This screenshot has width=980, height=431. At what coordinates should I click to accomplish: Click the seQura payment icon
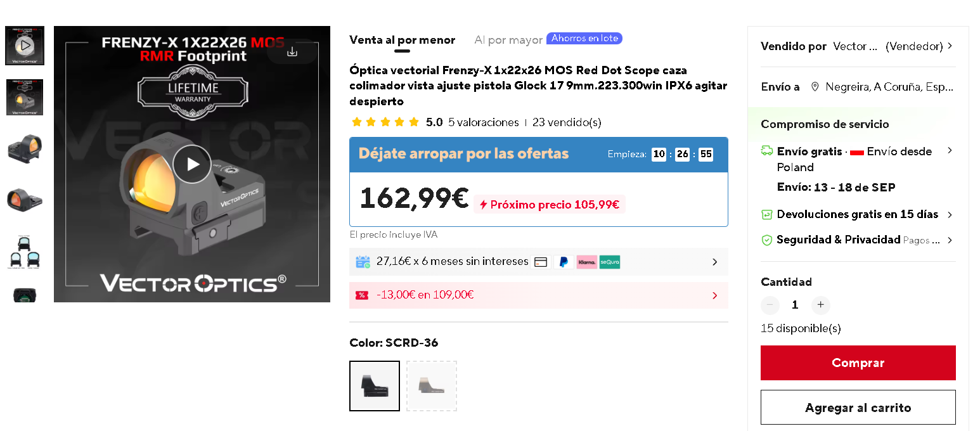[x=610, y=262]
